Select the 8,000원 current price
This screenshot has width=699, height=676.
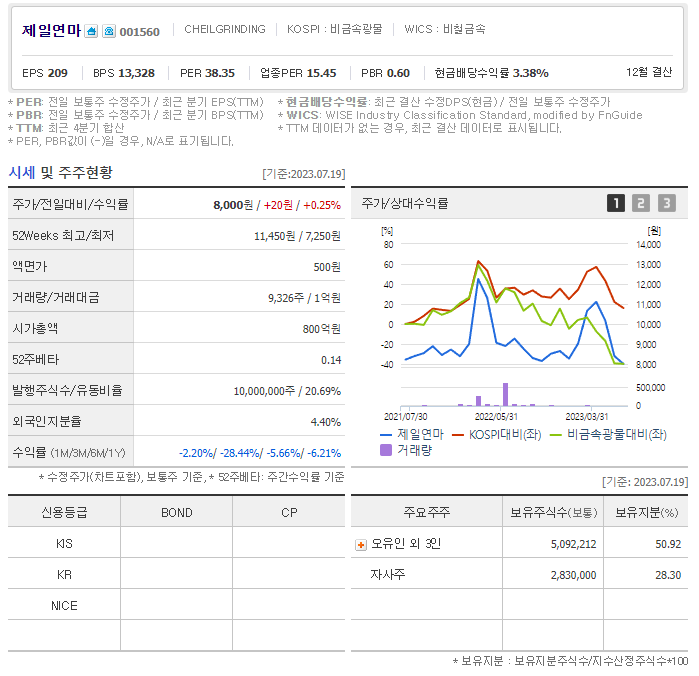click(x=233, y=205)
